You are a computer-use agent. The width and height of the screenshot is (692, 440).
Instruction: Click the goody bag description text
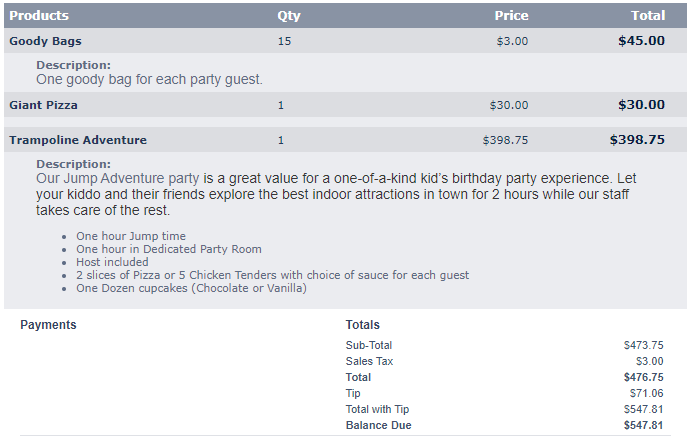click(x=149, y=79)
